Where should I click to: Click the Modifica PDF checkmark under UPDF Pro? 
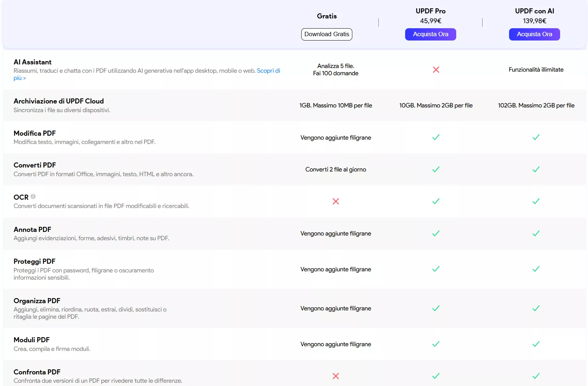pos(436,137)
